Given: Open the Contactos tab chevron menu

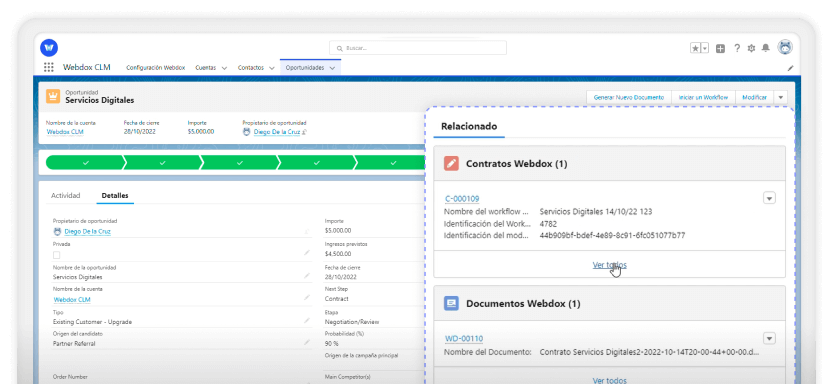Looking at the screenshot, I should 271,68.
